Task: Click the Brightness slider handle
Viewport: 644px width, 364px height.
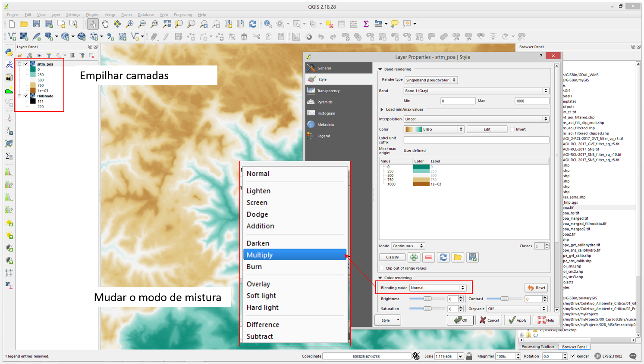Action: 427,299
